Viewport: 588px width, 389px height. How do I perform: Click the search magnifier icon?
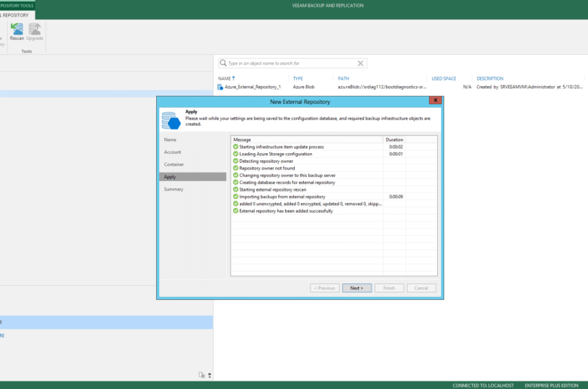(x=223, y=63)
